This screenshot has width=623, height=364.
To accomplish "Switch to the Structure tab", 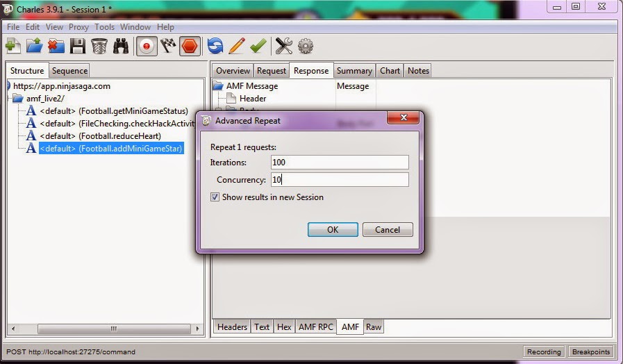I will click(27, 71).
